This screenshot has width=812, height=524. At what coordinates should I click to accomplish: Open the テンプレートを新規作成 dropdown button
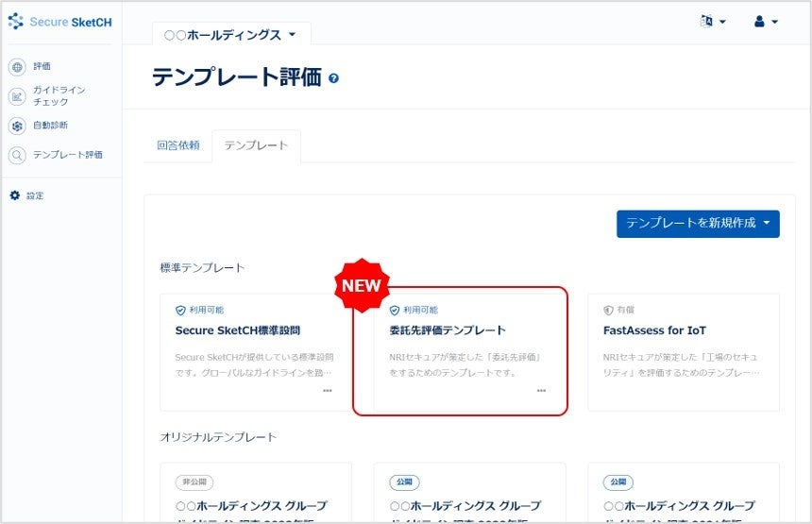(x=698, y=224)
